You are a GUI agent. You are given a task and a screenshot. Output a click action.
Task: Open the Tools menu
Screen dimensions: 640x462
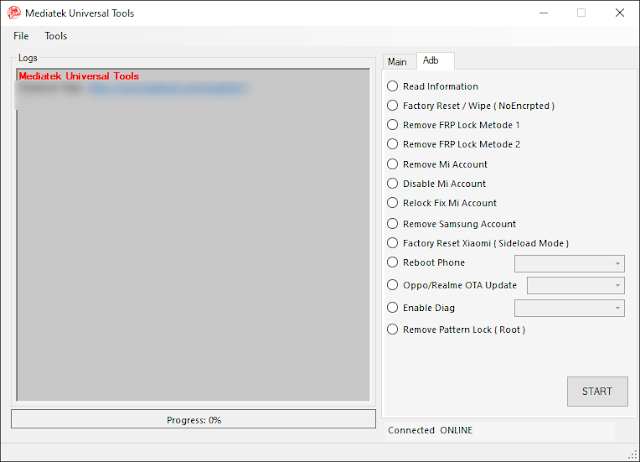(x=56, y=36)
